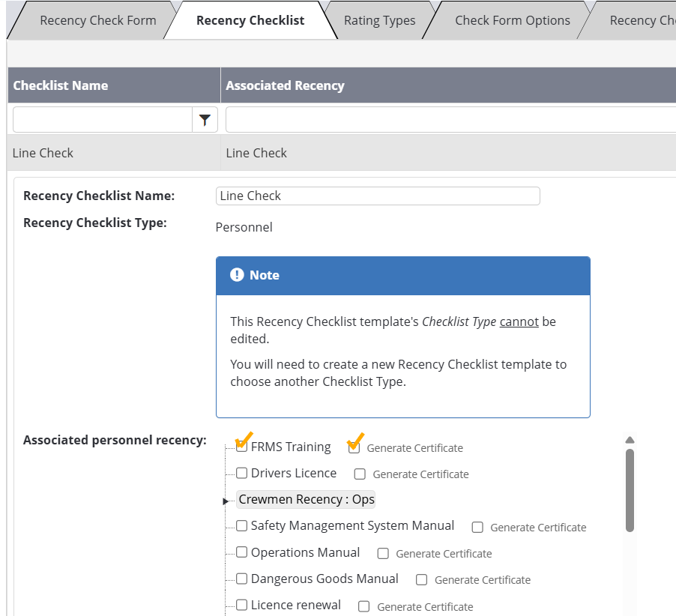Click the Checklist Name column header
This screenshot has height=616, width=676.
(61, 85)
